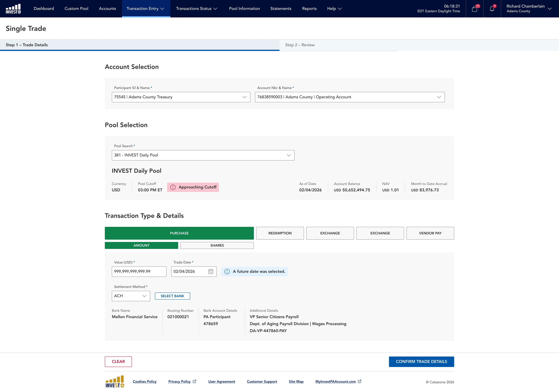Viewport: 559px width, 392px height.
Task: Open the notifications bell icon
Action: [492, 9]
